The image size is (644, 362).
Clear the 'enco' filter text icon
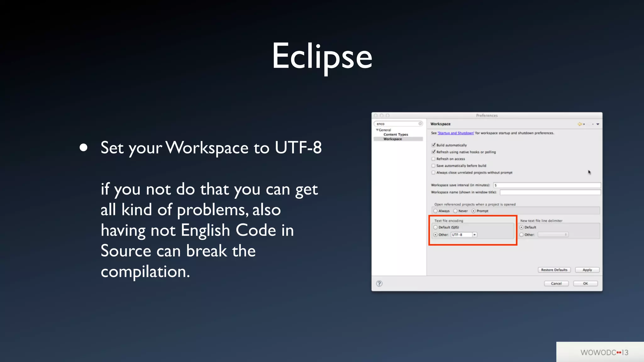coord(420,123)
